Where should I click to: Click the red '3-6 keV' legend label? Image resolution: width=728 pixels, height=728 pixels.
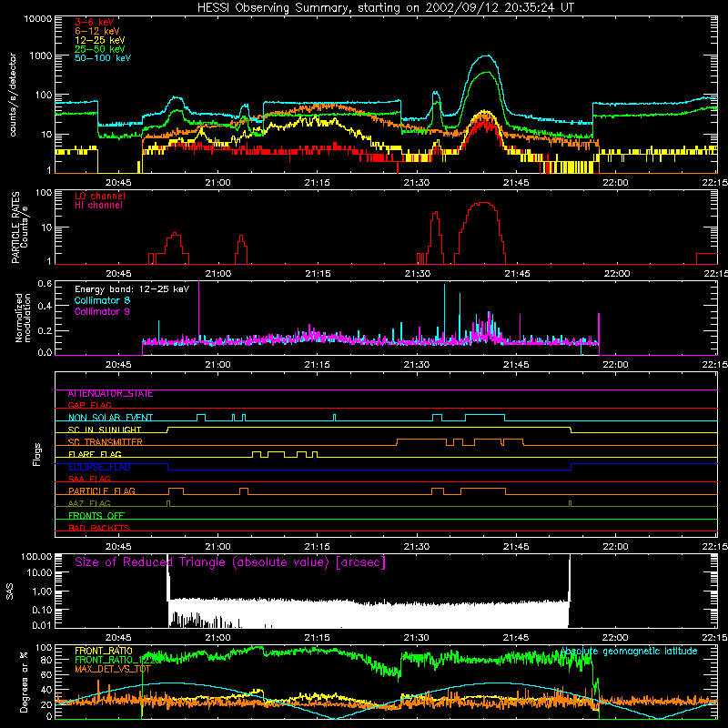coord(95,22)
